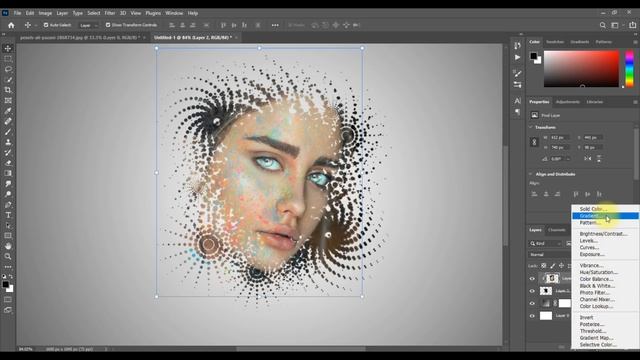This screenshot has width=640, height=360.
Task: Collapse the Align and Distribute section
Action: pos(531,174)
